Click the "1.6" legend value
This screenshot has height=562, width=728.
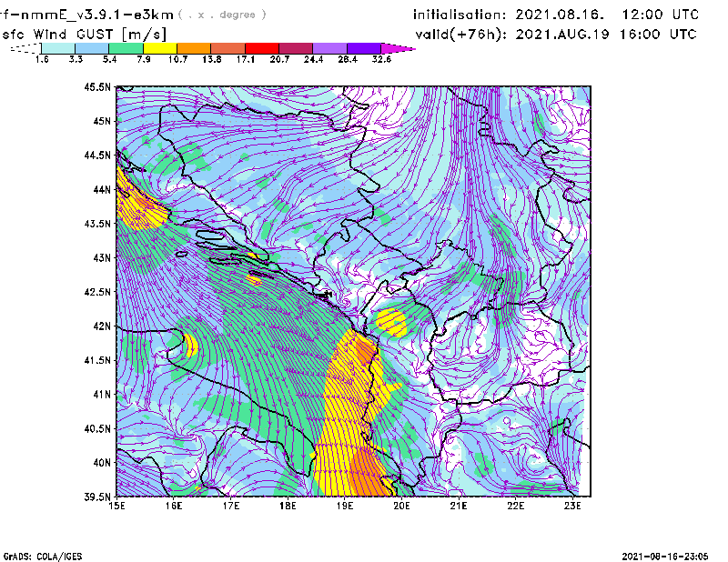pos(42,59)
